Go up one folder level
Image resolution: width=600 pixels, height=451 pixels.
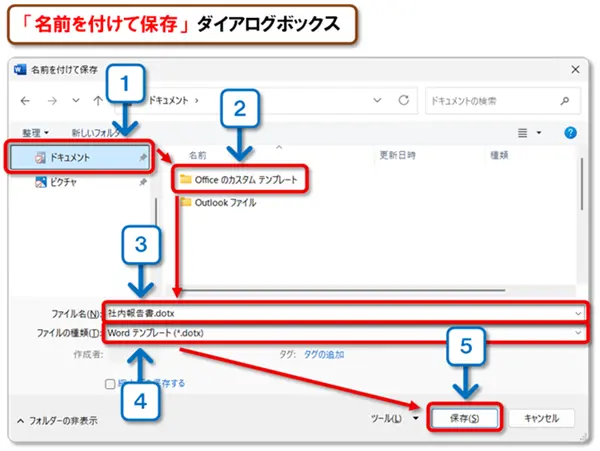point(98,101)
